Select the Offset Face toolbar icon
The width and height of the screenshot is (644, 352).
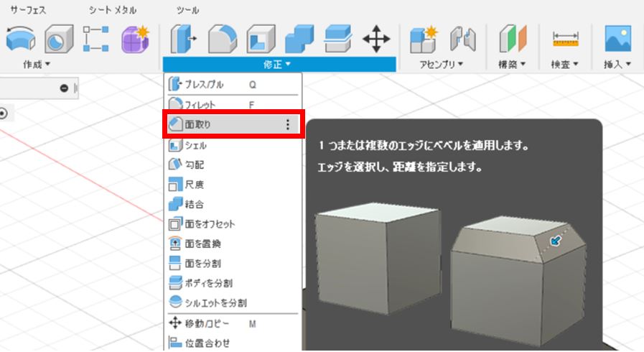pos(337,39)
